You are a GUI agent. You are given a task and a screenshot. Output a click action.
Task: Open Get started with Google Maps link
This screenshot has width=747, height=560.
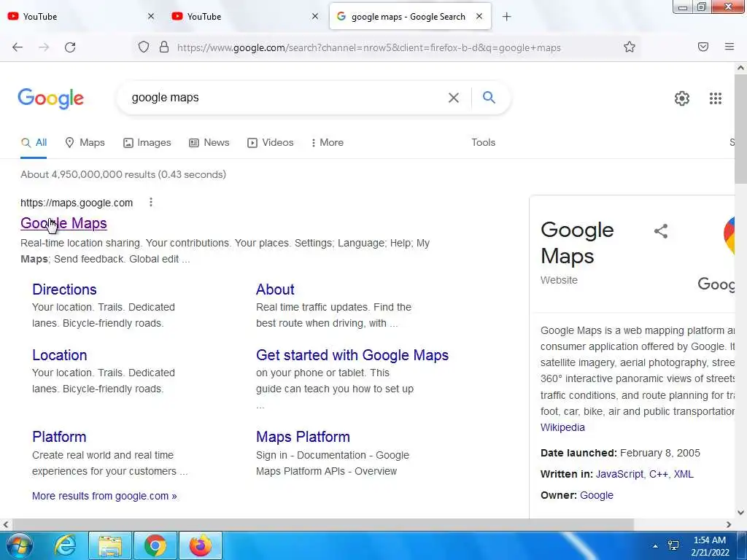pyautogui.click(x=352, y=355)
